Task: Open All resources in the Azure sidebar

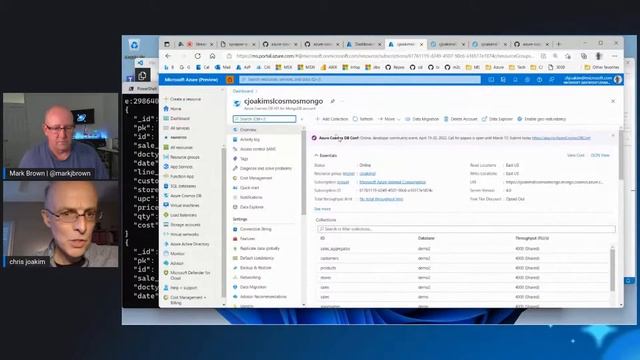Action: pyautogui.click(x=181, y=147)
